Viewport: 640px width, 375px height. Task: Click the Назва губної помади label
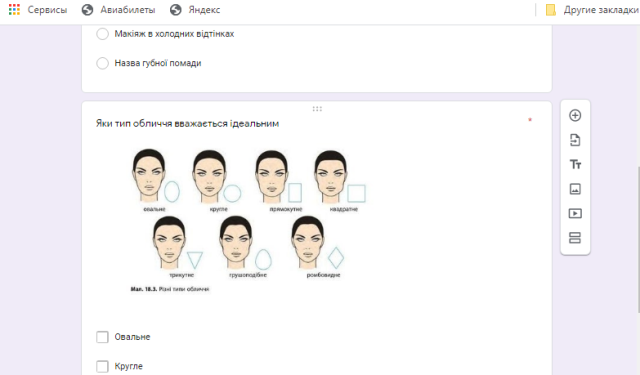coord(158,63)
